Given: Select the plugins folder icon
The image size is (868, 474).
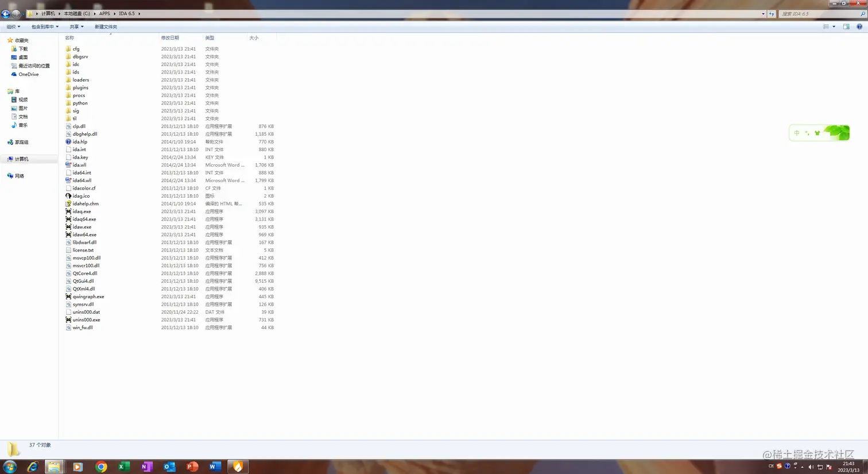Looking at the screenshot, I should pyautogui.click(x=68, y=88).
